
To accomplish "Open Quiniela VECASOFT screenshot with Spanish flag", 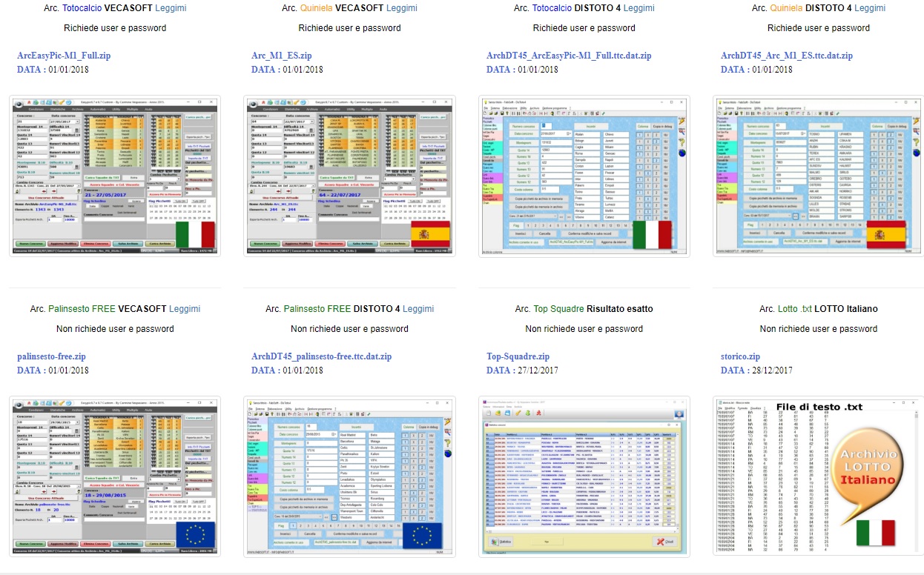I will pos(350,176).
